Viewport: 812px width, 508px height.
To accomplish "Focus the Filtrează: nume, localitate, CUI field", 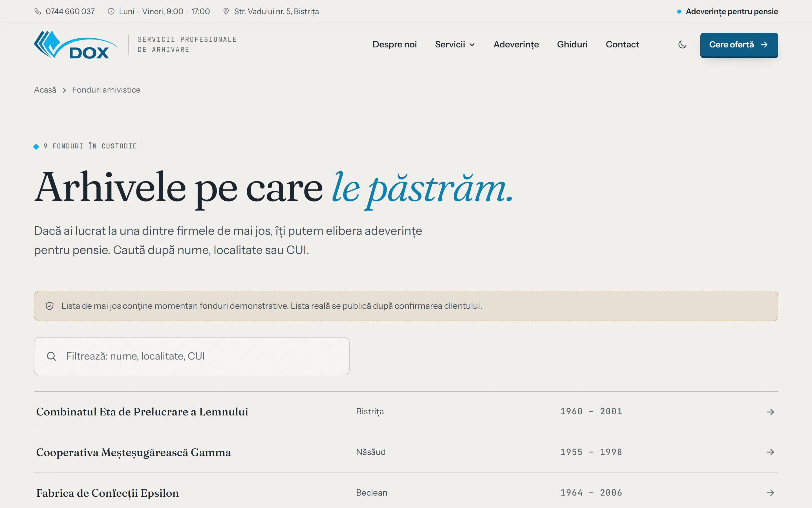I will point(192,356).
